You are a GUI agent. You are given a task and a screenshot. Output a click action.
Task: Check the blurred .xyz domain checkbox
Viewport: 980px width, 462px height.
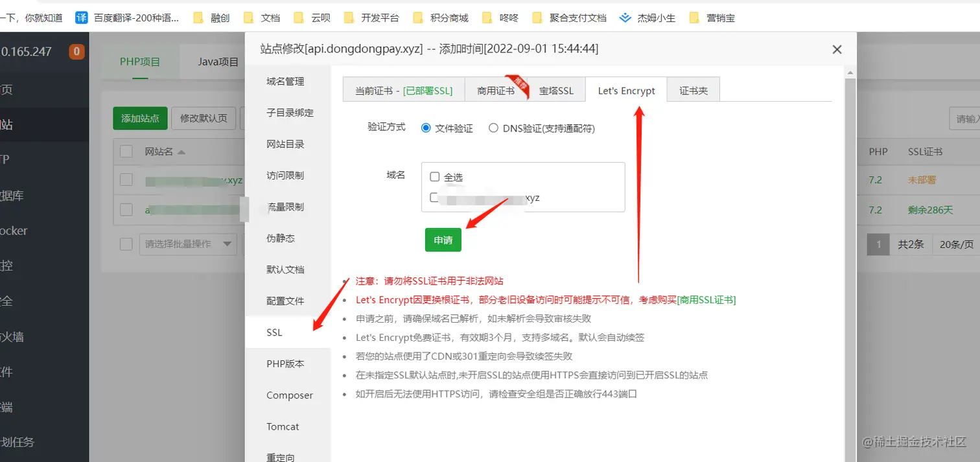[434, 198]
